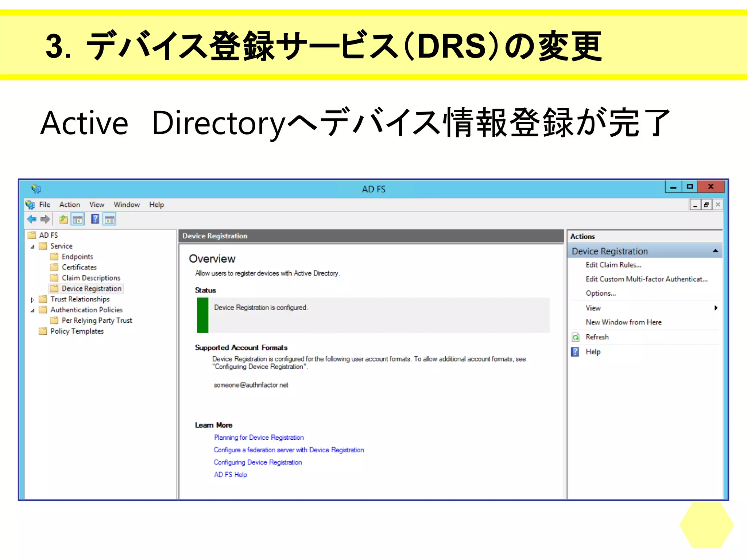747x560 pixels.
Task: Select Device Registration in the tree
Action: [92, 288]
